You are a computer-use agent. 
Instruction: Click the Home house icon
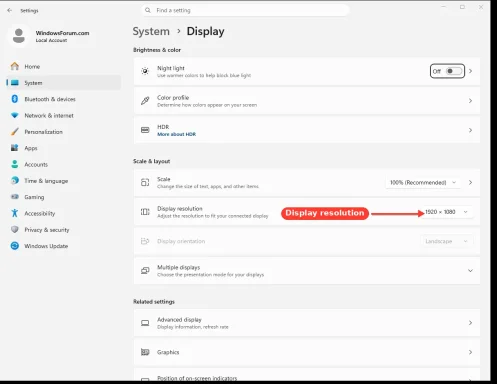[x=15, y=66]
